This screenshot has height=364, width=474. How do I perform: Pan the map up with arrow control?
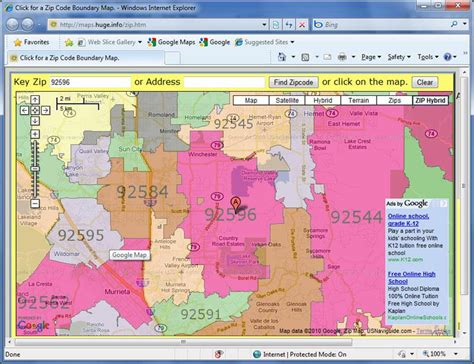point(35,100)
